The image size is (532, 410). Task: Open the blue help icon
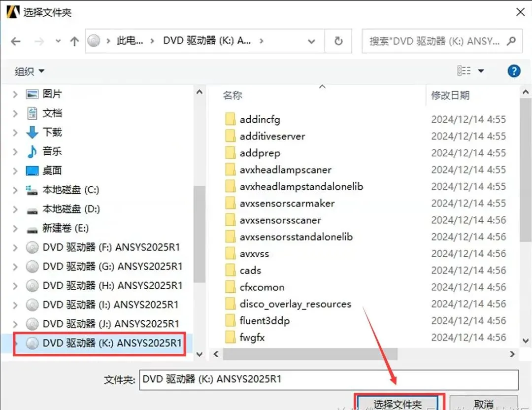point(514,71)
